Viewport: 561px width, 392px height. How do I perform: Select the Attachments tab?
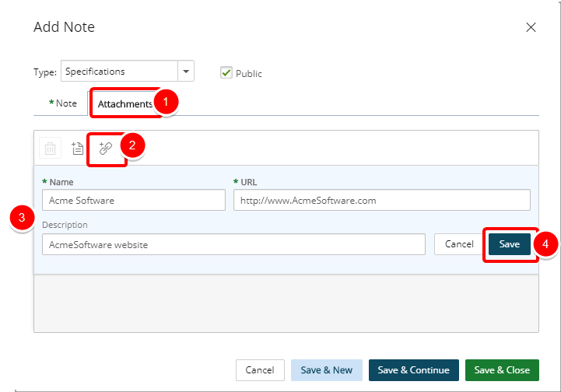[x=124, y=103]
